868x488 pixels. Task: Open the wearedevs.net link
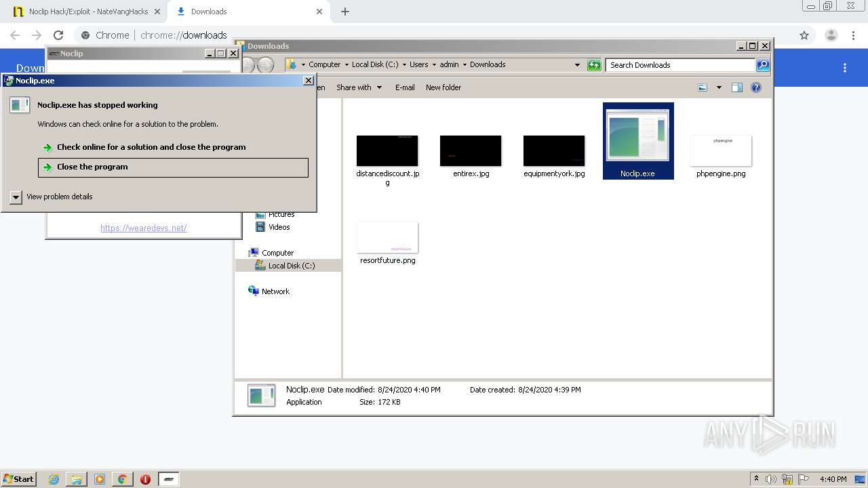144,228
